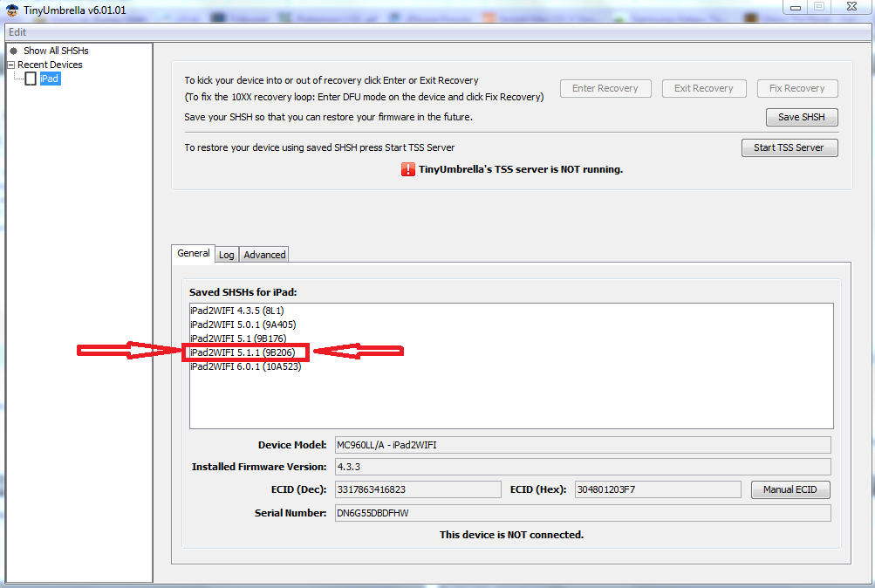Click the Exit Recovery button
Screen dimensions: 875x588
pos(704,88)
